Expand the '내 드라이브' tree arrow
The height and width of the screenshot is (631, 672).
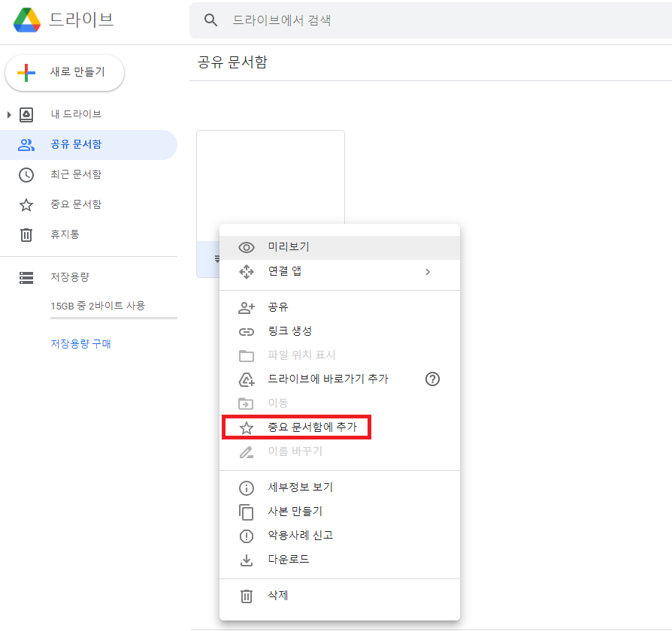click(9, 114)
